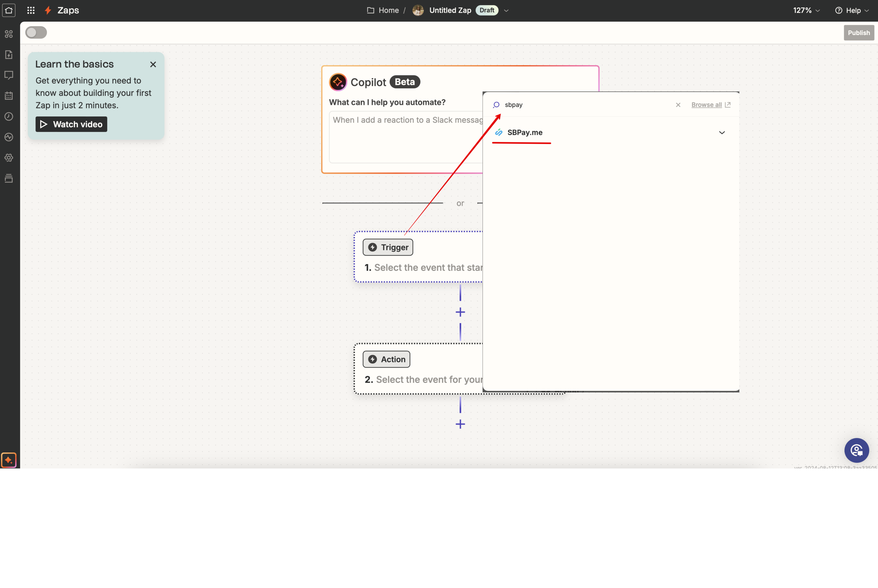
Task: Expand the Untitled Zap name dropdown arrow
Action: click(506, 11)
